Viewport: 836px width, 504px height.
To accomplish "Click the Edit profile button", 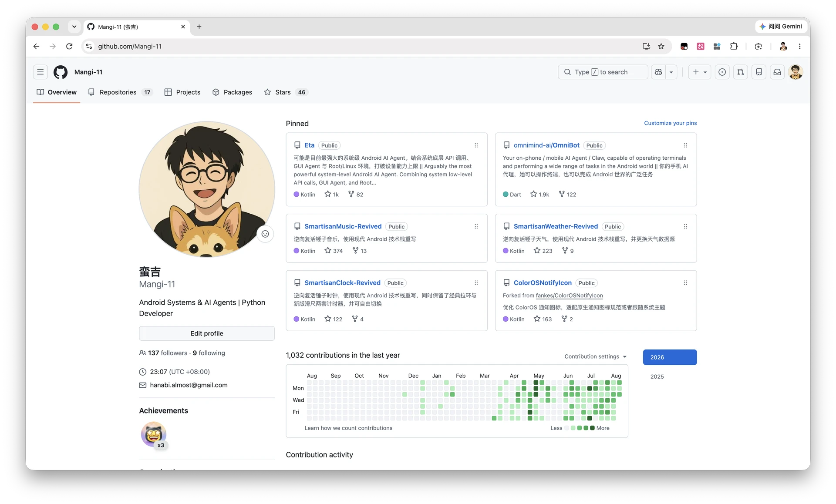I will [207, 333].
